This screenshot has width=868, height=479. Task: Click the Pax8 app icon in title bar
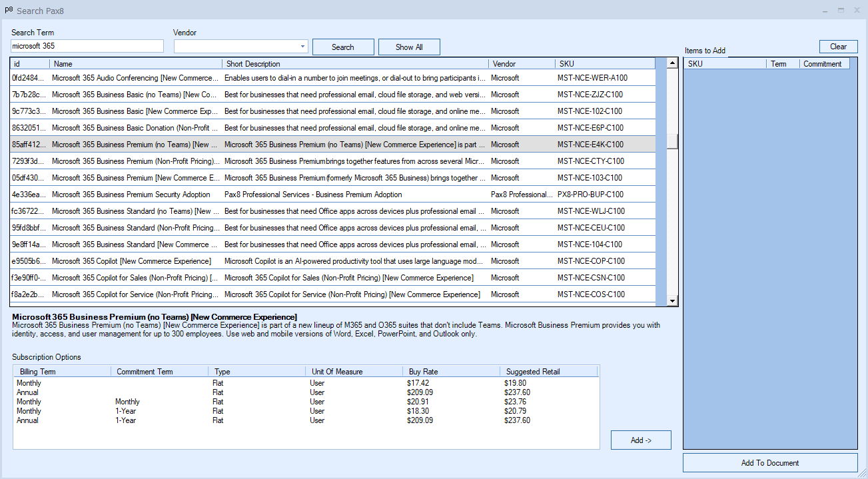[x=9, y=11]
